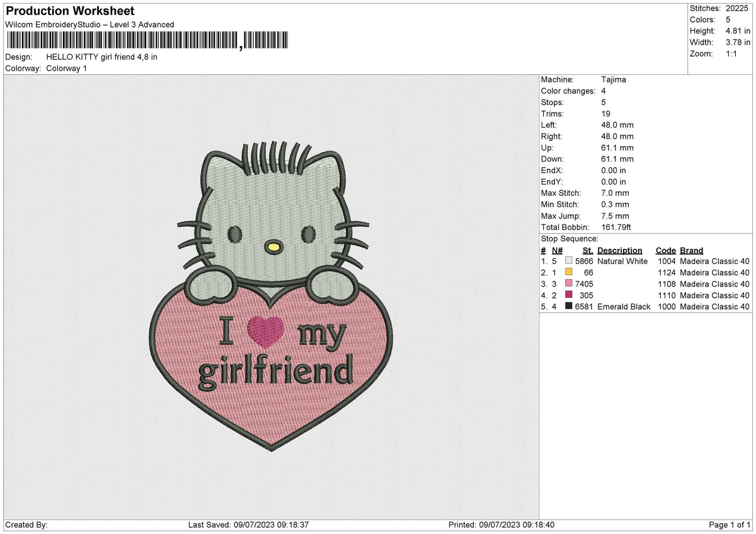Click the 'St.' column header

[588, 250]
